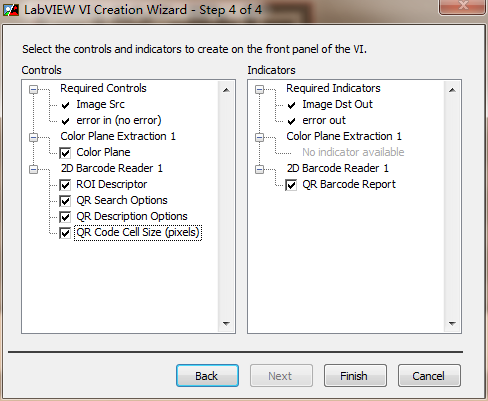Uncheck QR Description Options checkbox
488x401 pixels.
click(65, 217)
